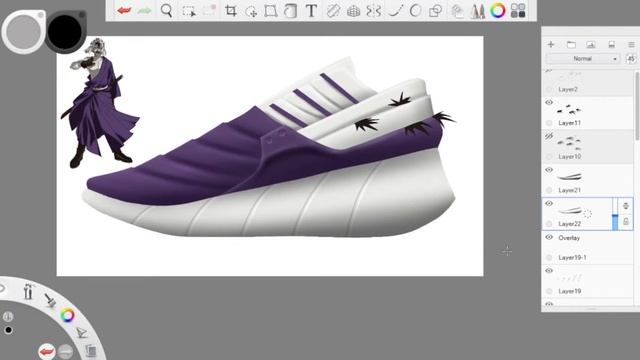Image resolution: width=640 pixels, height=360 pixels.
Task: Open lagoon file pages icon
Action: pyautogui.click(x=91, y=351)
